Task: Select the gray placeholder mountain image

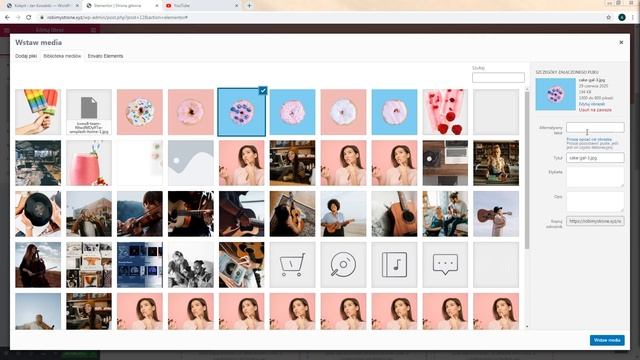Action: click(x=191, y=163)
